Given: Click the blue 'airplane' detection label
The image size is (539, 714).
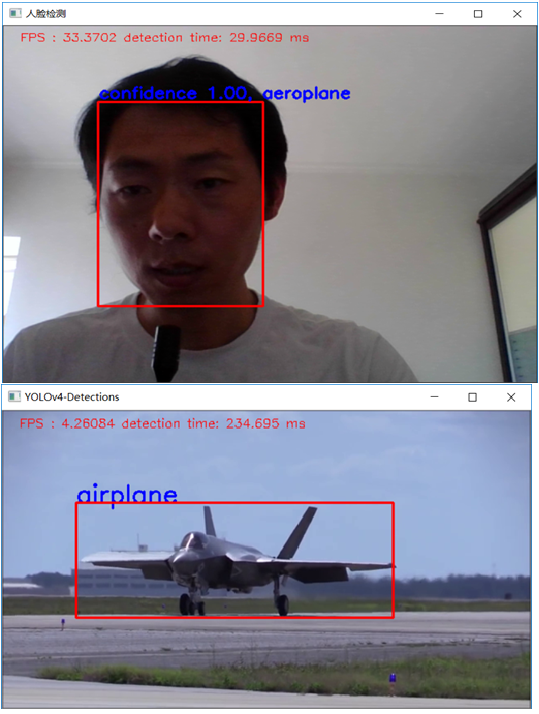Looking at the screenshot, I should click(127, 494).
